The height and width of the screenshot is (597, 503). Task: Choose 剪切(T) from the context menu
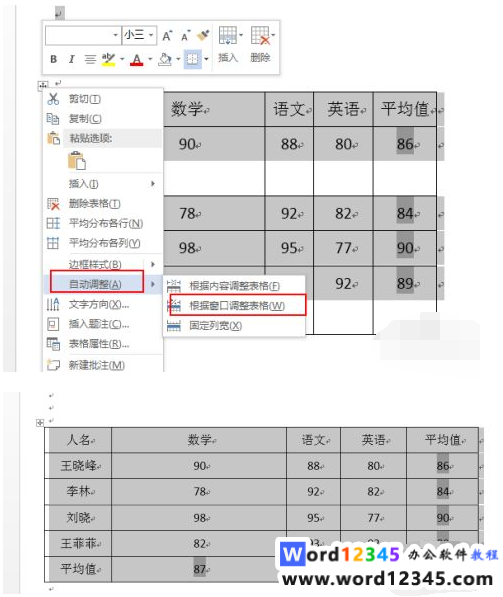point(85,99)
